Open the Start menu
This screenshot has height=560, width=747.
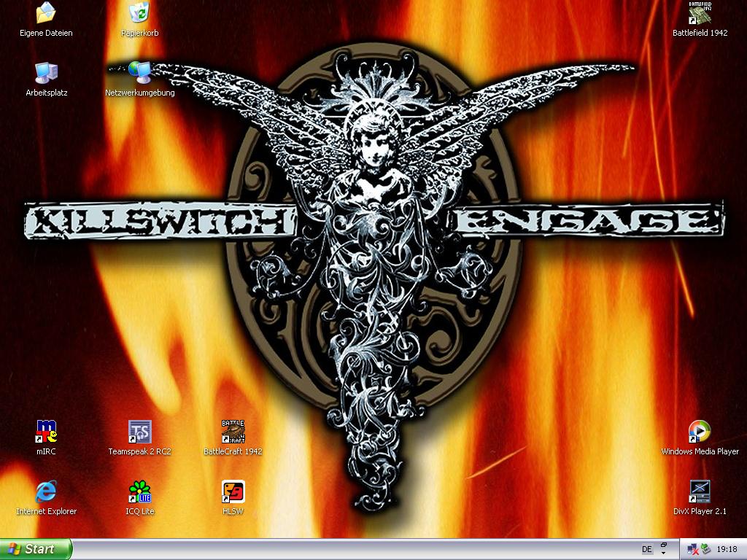[36, 549]
